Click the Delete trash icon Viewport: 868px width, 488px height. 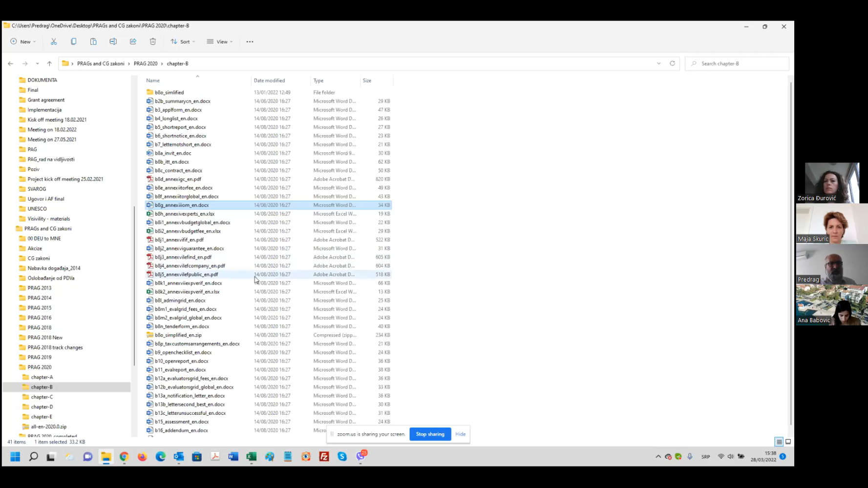153,41
